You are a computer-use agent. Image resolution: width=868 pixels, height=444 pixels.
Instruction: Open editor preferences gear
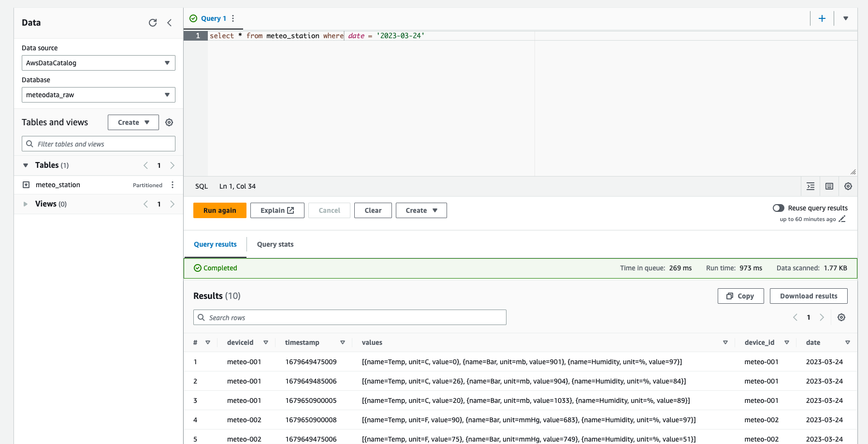tap(848, 186)
